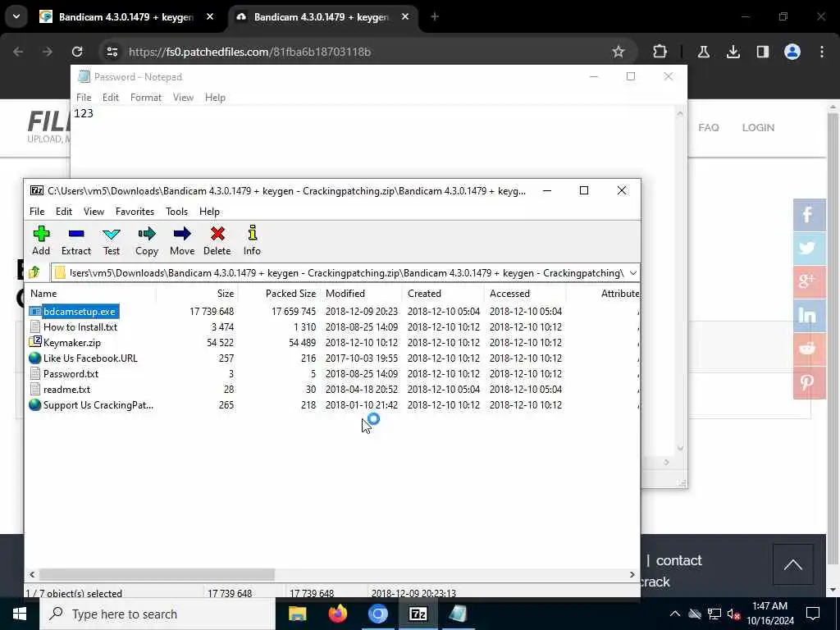Bookmark this page with the star icon

coord(619,52)
